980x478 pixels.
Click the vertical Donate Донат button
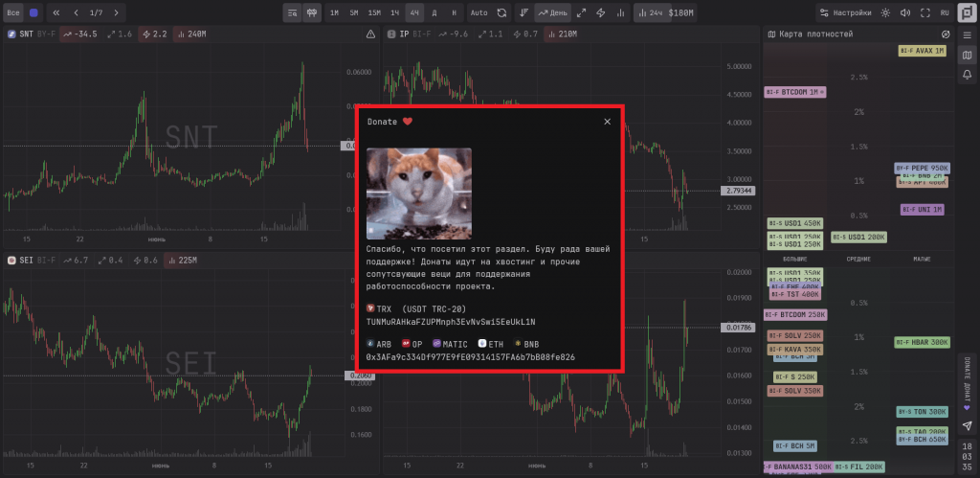967,384
